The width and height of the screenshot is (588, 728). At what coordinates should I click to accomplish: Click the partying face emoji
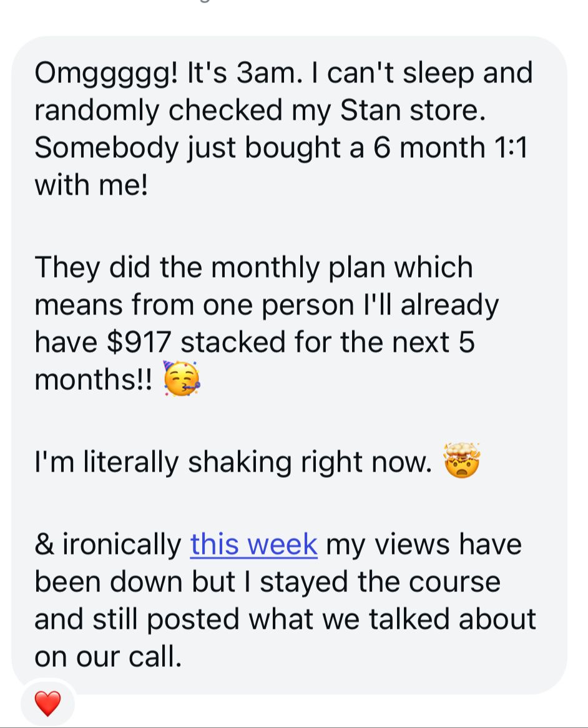182,379
